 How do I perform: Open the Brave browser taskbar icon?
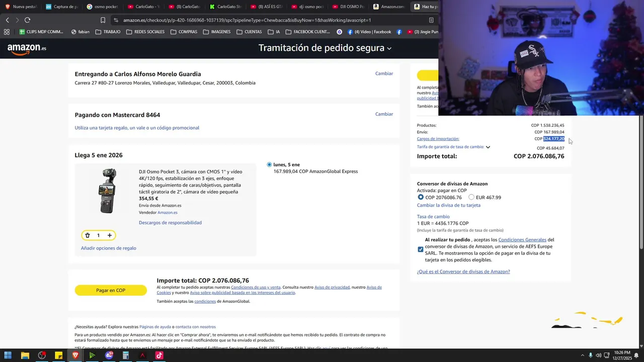pos(75,355)
